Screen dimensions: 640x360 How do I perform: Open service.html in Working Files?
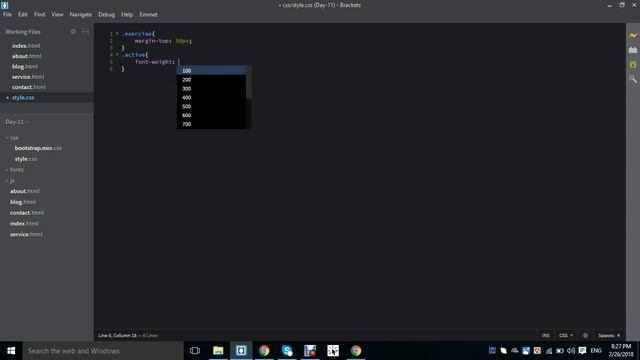click(x=28, y=77)
